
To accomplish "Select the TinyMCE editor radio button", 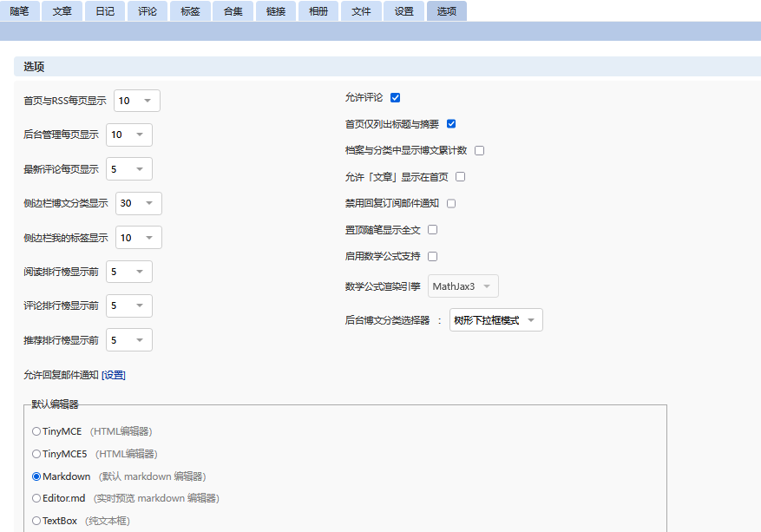I will [x=36, y=431].
